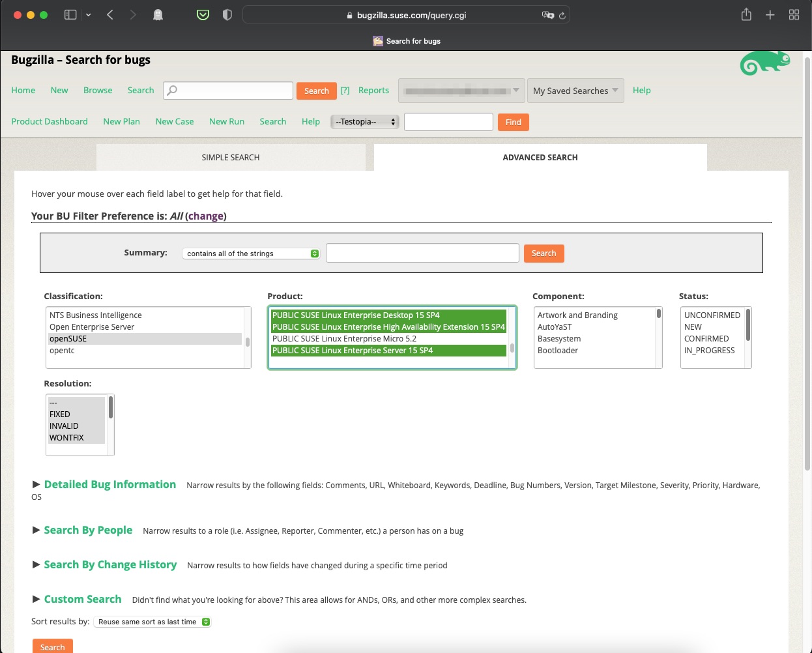Image resolution: width=812 pixels, height=653 pixels.
Task: Open the Pocket shield extension icon
Action: pos(203,15)
